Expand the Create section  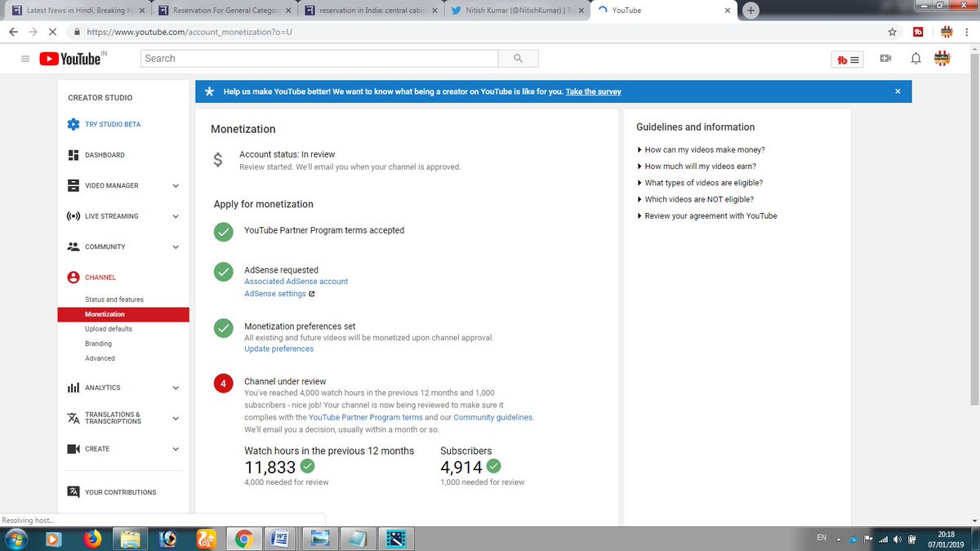coord(176,449)
